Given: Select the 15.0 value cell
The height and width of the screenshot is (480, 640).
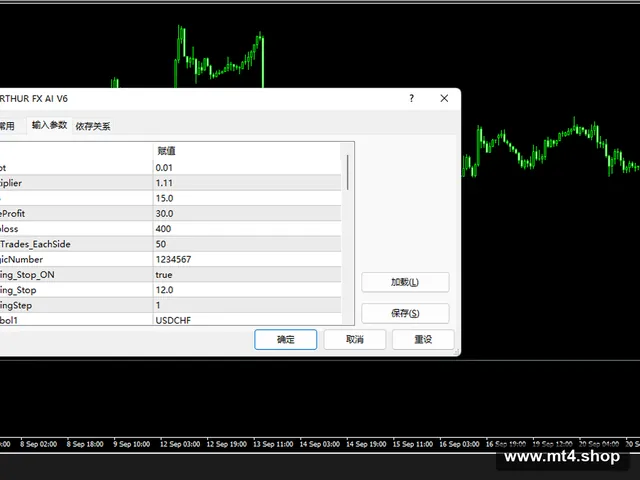Looking at the screenshot, I should click(247, 198).
